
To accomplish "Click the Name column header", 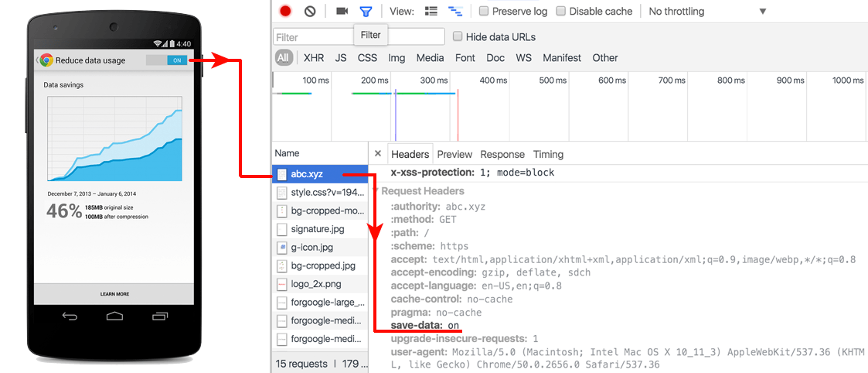I will coord(320,153).
